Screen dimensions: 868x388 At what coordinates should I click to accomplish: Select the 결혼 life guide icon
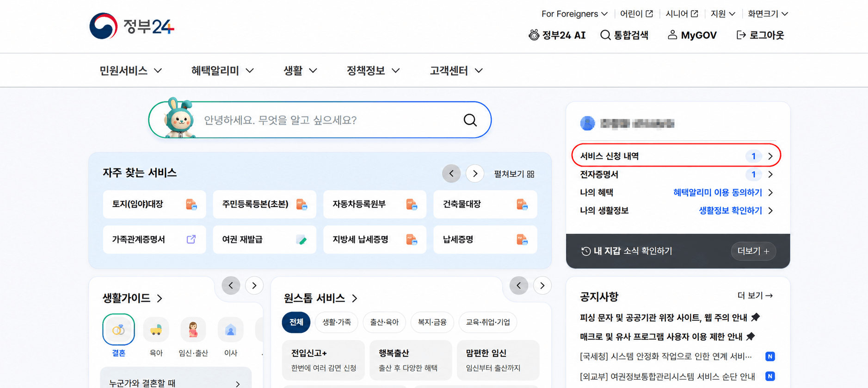[118, 330]
